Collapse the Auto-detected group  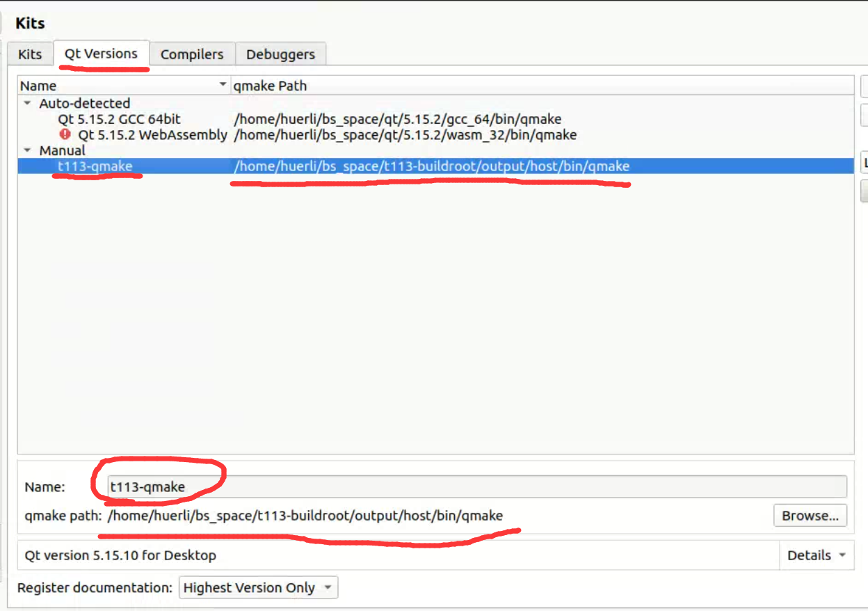click(x=27, y=103)
